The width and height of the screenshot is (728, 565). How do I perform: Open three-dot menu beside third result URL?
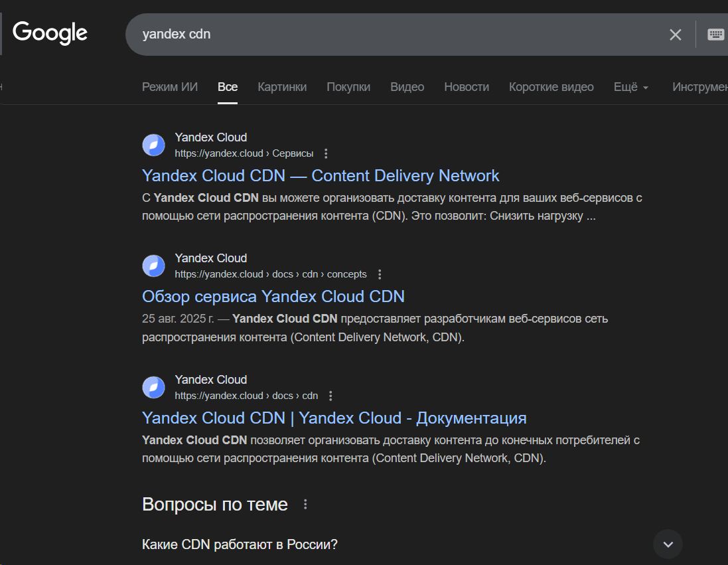click(x=330, y=396)
